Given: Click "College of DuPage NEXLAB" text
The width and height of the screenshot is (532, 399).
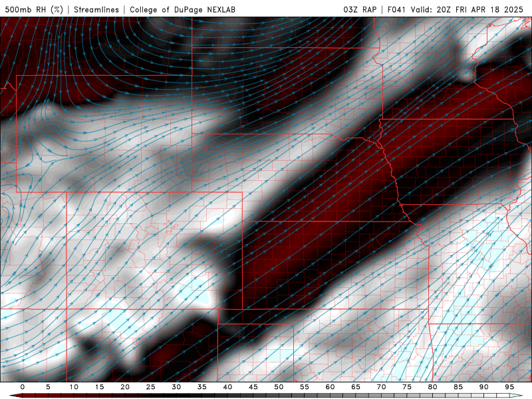Looking at the screenshot, I should tap(182, 9).
